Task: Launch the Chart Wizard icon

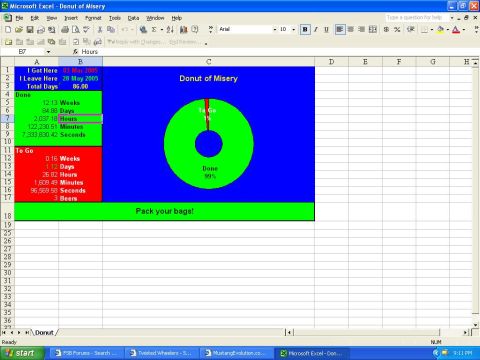Action: [183, 30]
